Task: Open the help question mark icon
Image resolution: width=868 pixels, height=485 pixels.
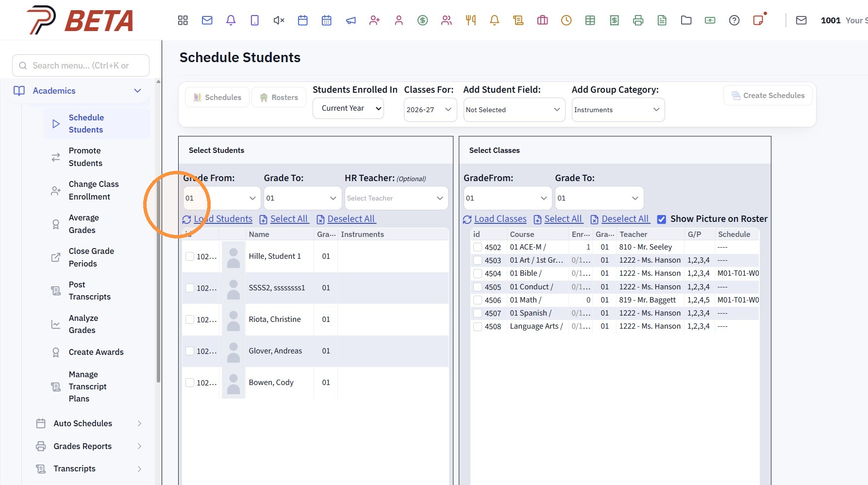Action: coord(734,20)
